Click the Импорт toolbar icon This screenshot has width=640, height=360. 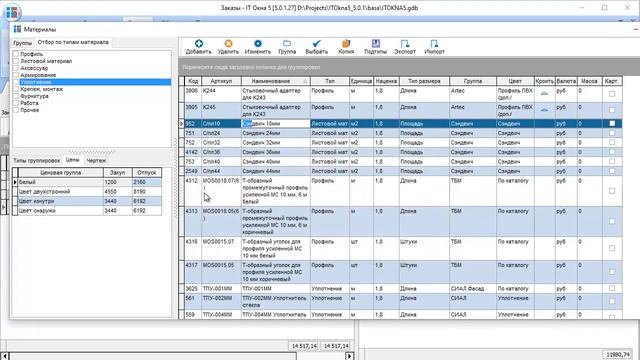point(434,44)
